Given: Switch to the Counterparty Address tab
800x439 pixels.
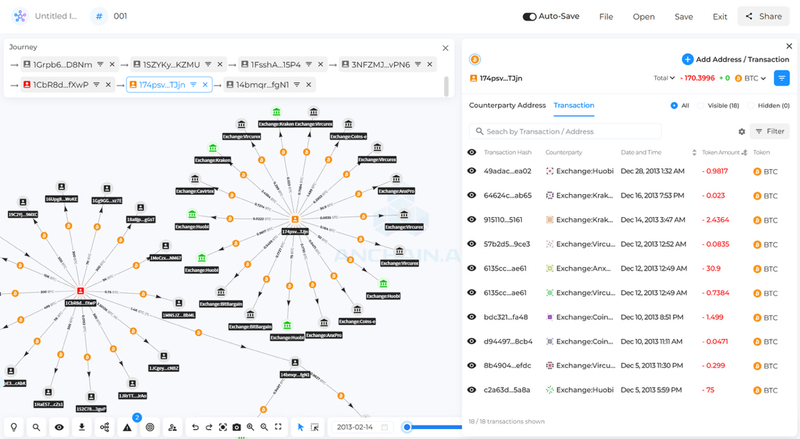Looking at the screenshot, I should [507, 105].
